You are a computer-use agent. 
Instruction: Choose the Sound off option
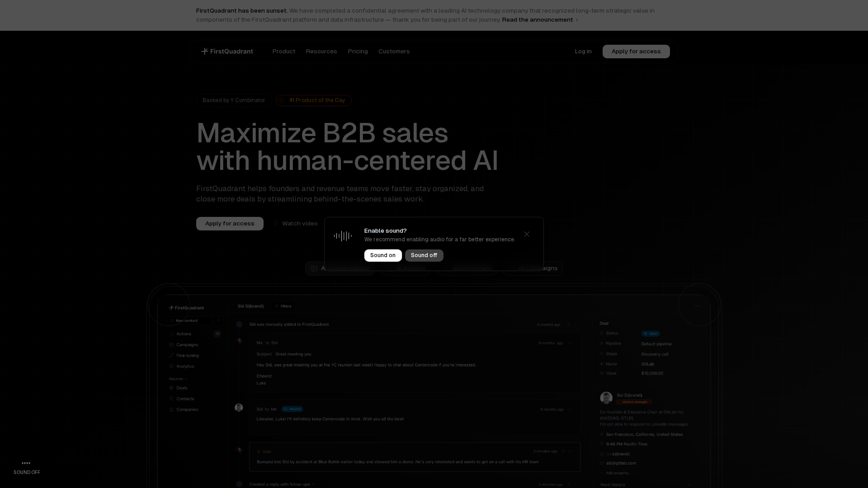point(424,255)
